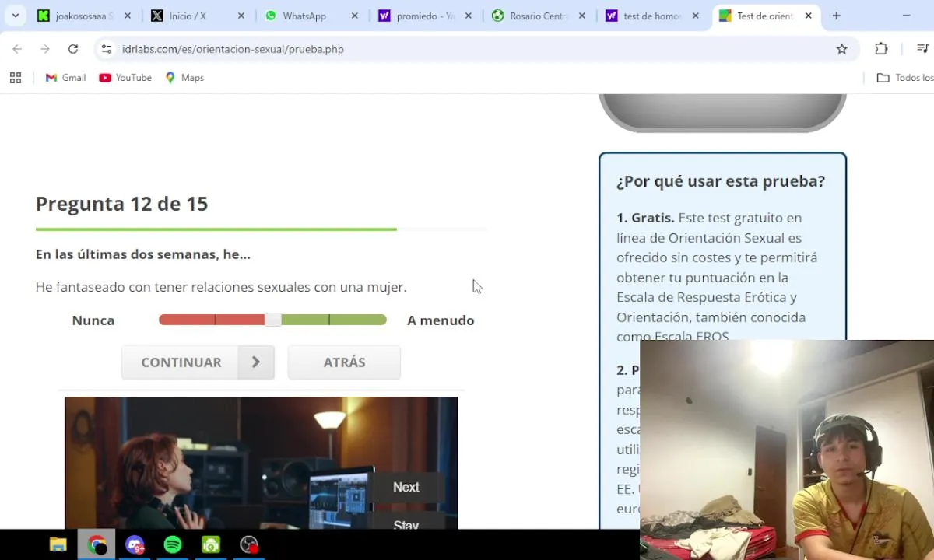Click the text En las últimas dos semanas, he...
The width and height of the screenshot is (934, 560).
[x=143, y=254]
